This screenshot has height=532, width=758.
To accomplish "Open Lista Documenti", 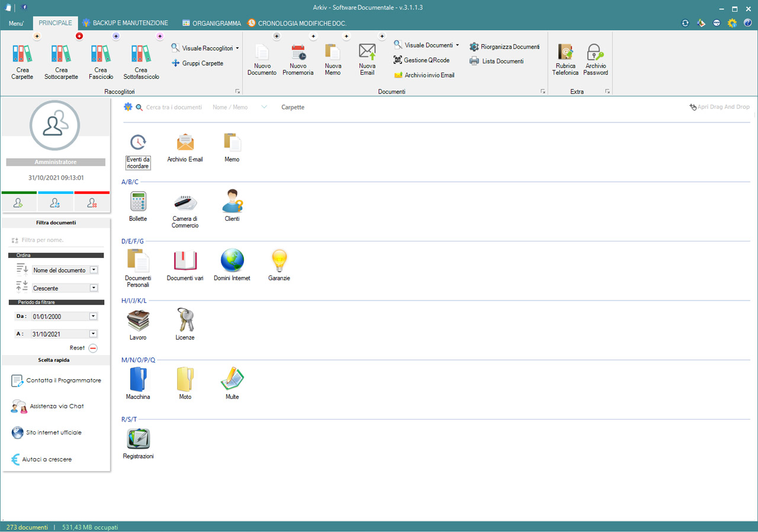I will tap(497, 61).
